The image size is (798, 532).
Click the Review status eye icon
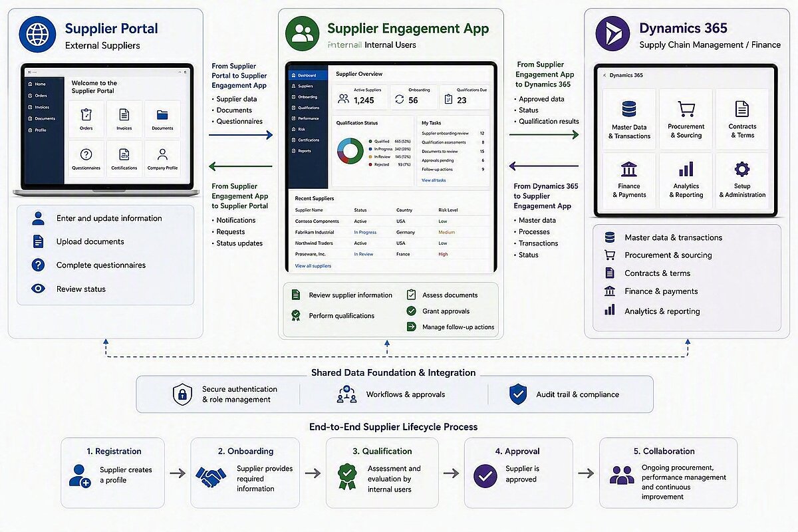click(38, 289)
